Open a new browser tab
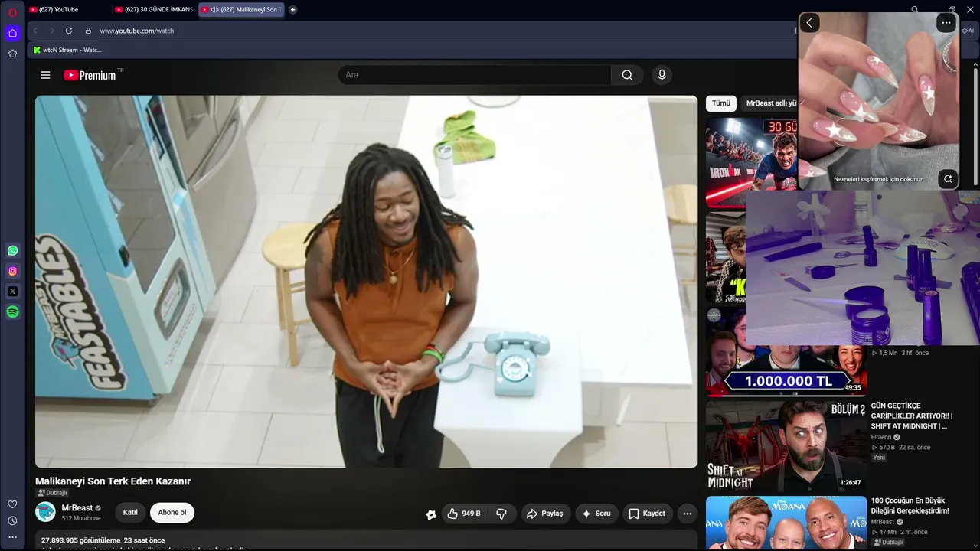980x551 pixels. coord(292,10)
